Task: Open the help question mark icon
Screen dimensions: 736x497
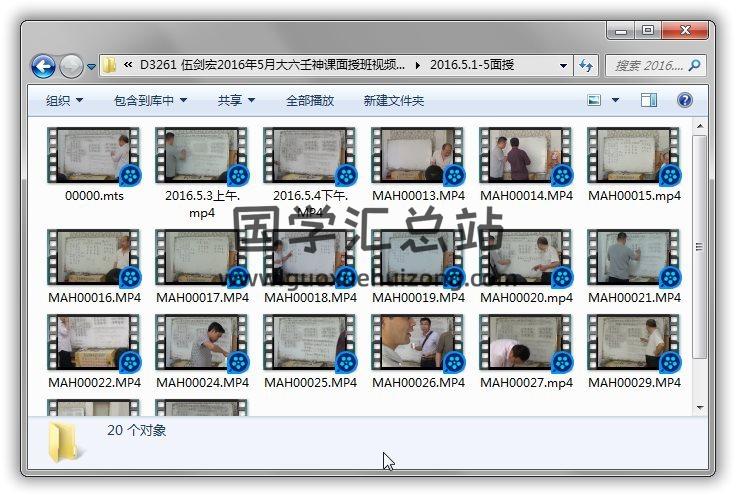Action: click(685, 101)
